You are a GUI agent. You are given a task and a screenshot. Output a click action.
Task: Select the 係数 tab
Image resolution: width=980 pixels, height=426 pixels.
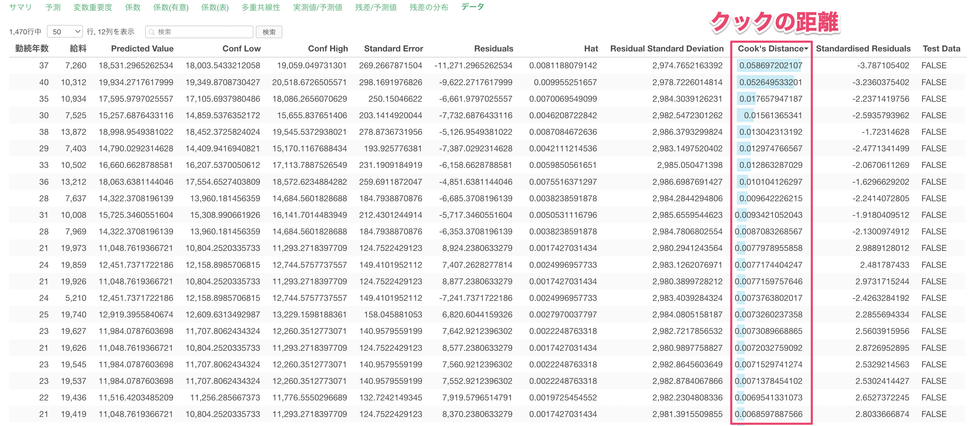[133, 7]
